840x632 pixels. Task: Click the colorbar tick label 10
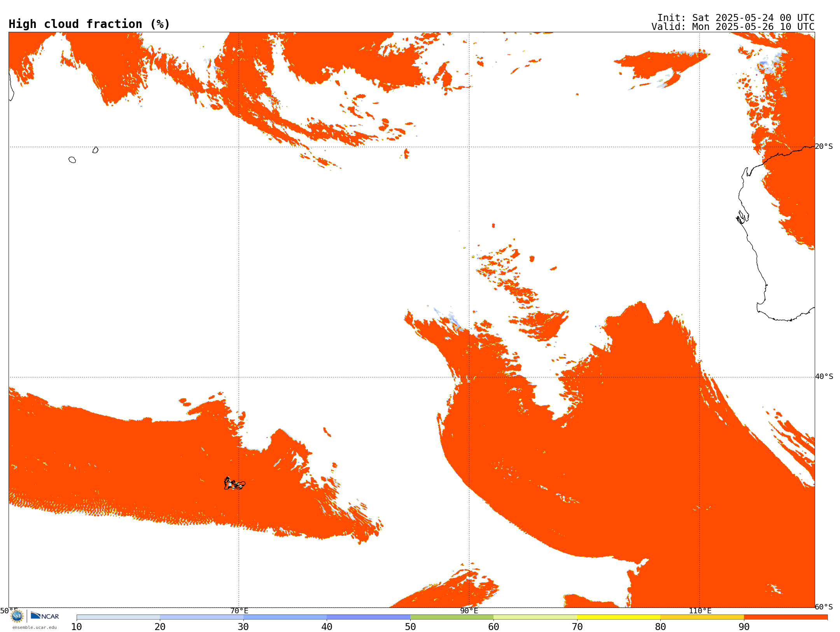[x=77, y=627]
